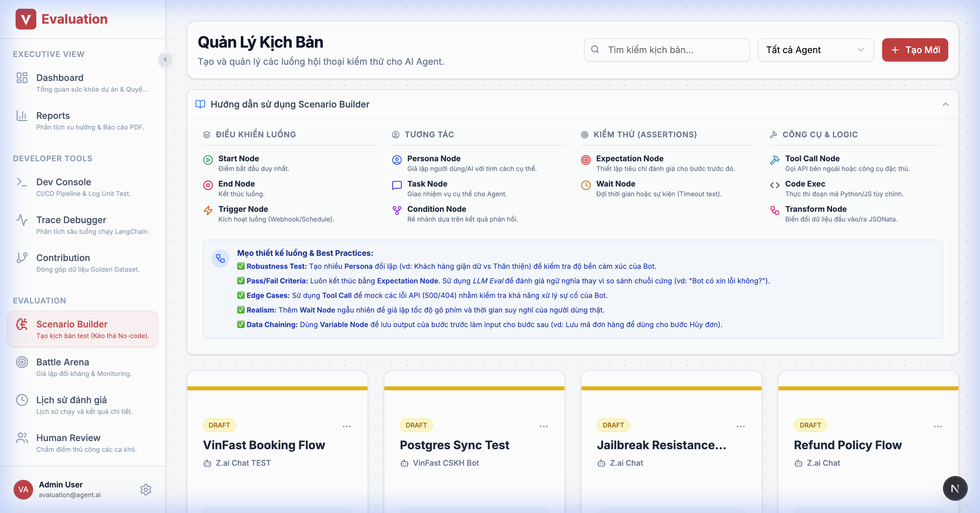Click the settings gear next to Admin User

[x=146, y=489]
